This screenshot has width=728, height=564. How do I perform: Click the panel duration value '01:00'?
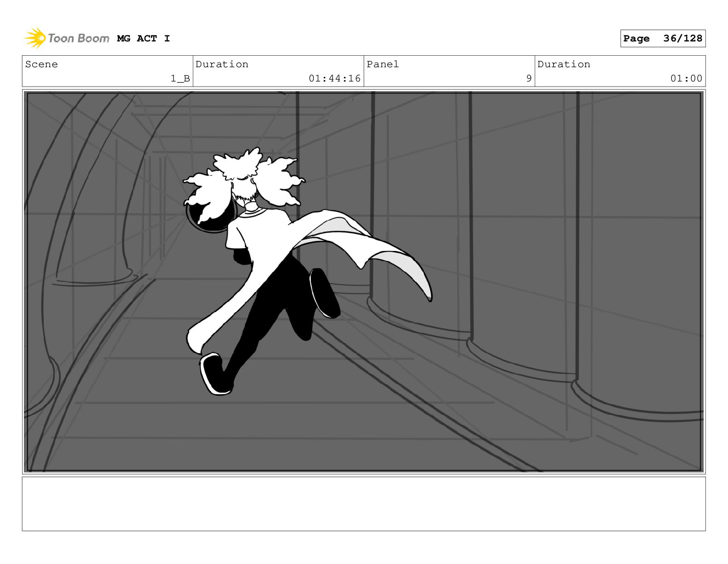[686, 79]
